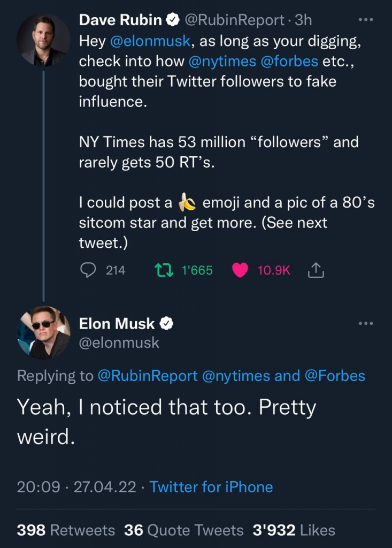Screen dimensions: 392x548
Task: Click the Dave Rubin display name
Action: pos(120,20)
